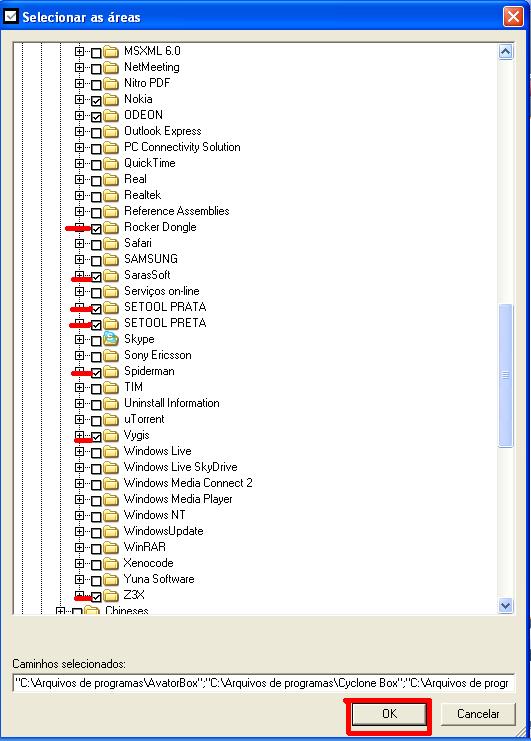Image resolution: width=531 pixels, height=741 pixels.
Task: Click the Skype folder icon
Action: click(111, 338)
